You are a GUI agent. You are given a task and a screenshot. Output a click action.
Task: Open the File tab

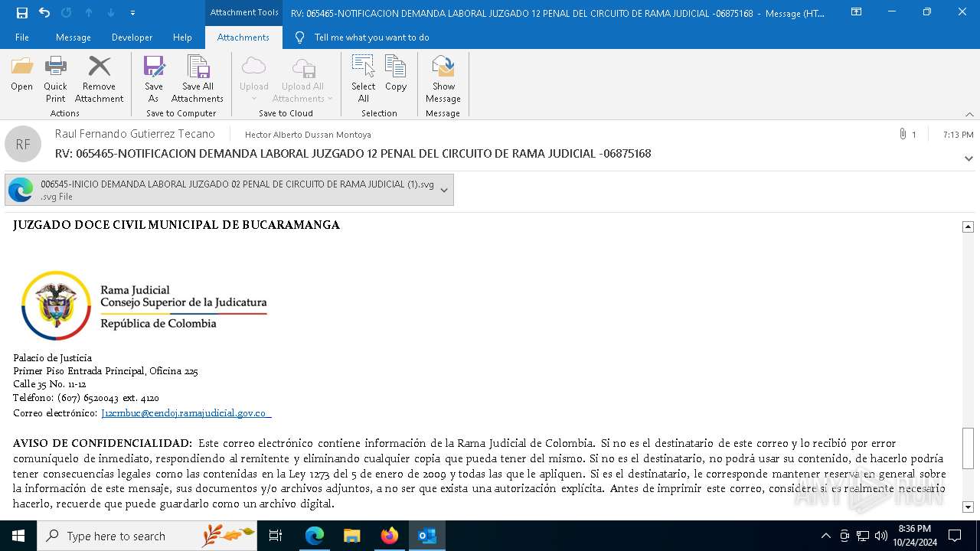(22, 37)
